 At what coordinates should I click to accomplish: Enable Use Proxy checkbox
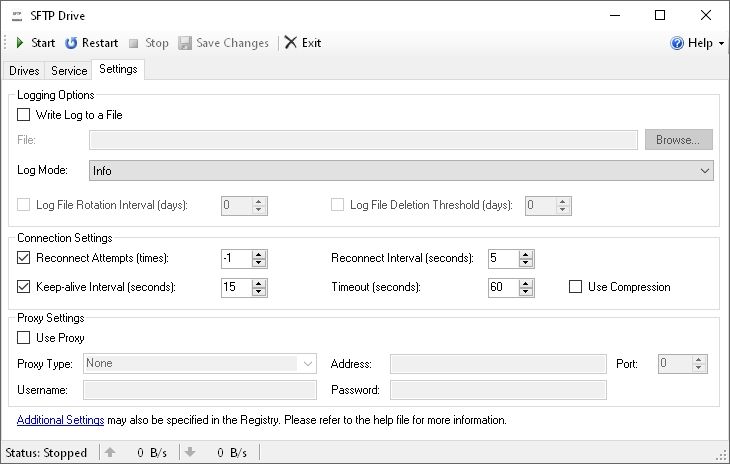tap(23, 337)
